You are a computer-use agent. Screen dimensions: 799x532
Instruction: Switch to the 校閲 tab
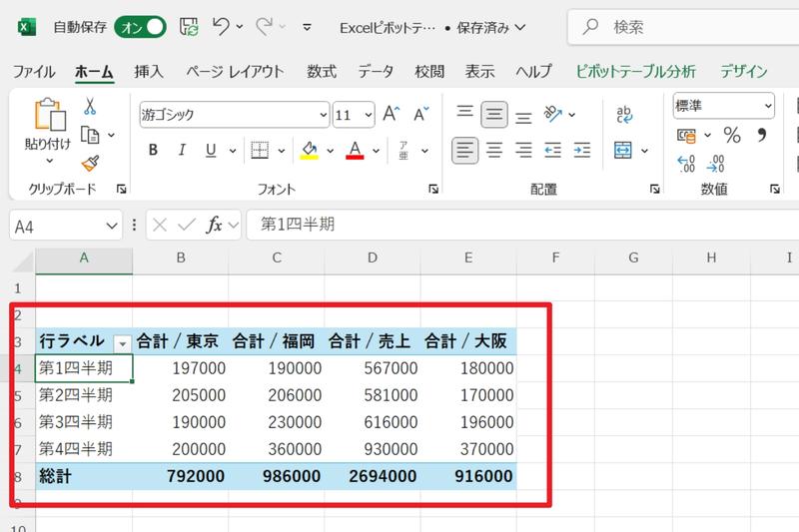(429, 71)
